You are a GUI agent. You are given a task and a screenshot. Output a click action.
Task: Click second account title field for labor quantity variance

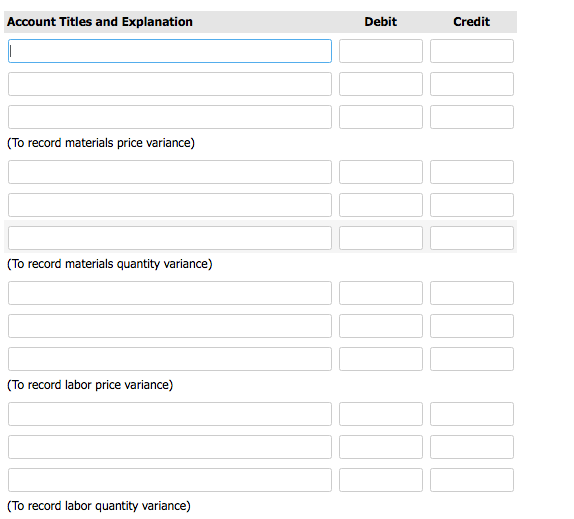tap(170, 447)
